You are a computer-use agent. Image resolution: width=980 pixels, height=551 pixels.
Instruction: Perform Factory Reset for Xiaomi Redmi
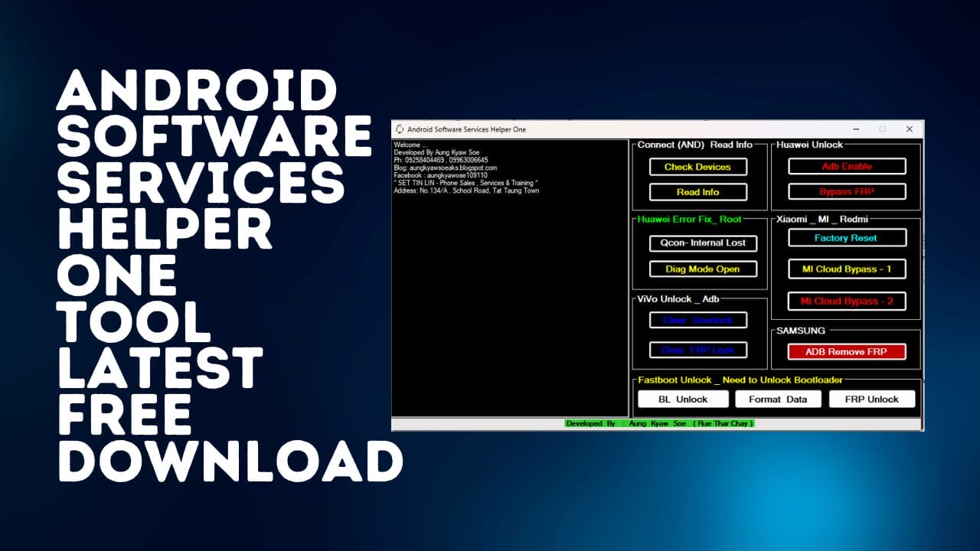(846, 238)
